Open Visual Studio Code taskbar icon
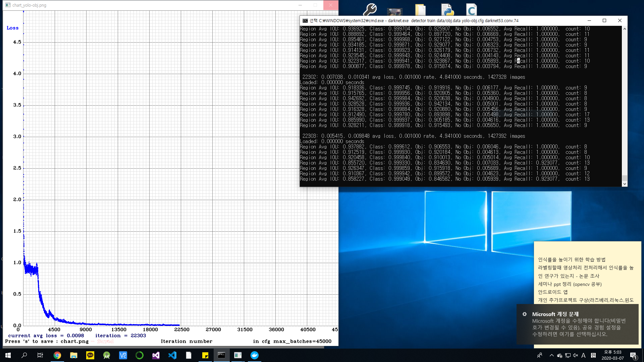644x362 pixels. [x=172, y=355]
